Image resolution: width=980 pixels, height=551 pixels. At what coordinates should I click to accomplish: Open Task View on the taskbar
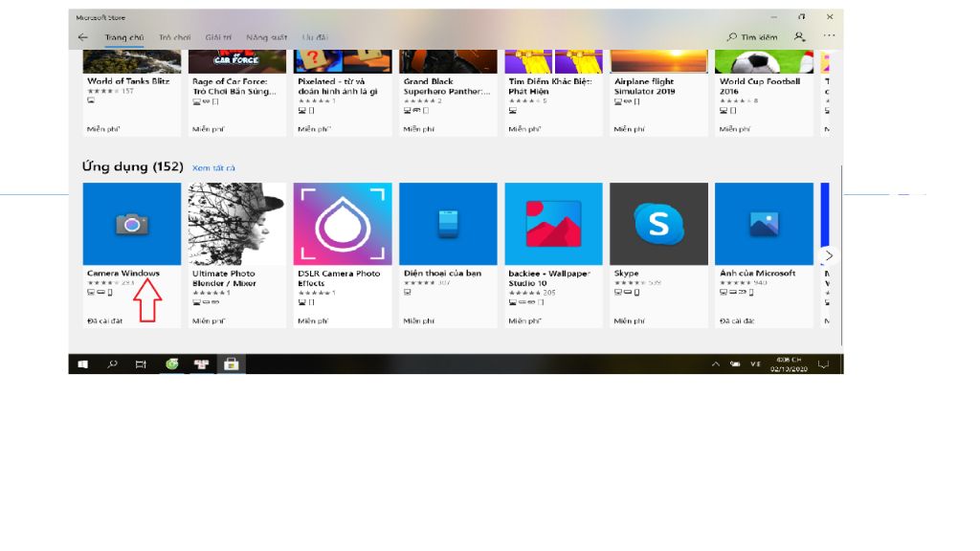coord(141,364)
